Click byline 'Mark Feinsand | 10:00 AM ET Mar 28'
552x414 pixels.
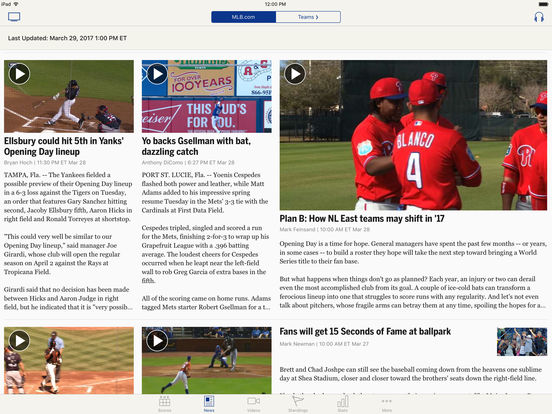point(325,229)
